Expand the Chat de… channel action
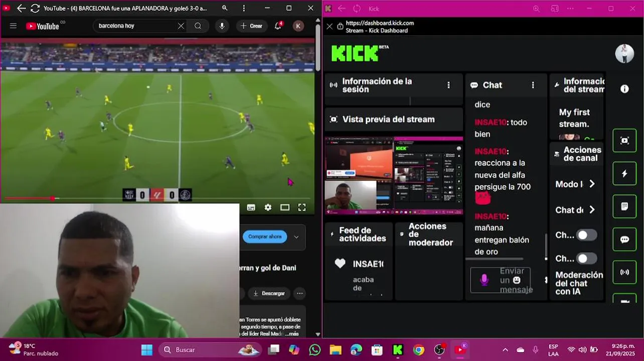Screen dimensions: 644x361 pyautogui.click(x=592, y=210)
